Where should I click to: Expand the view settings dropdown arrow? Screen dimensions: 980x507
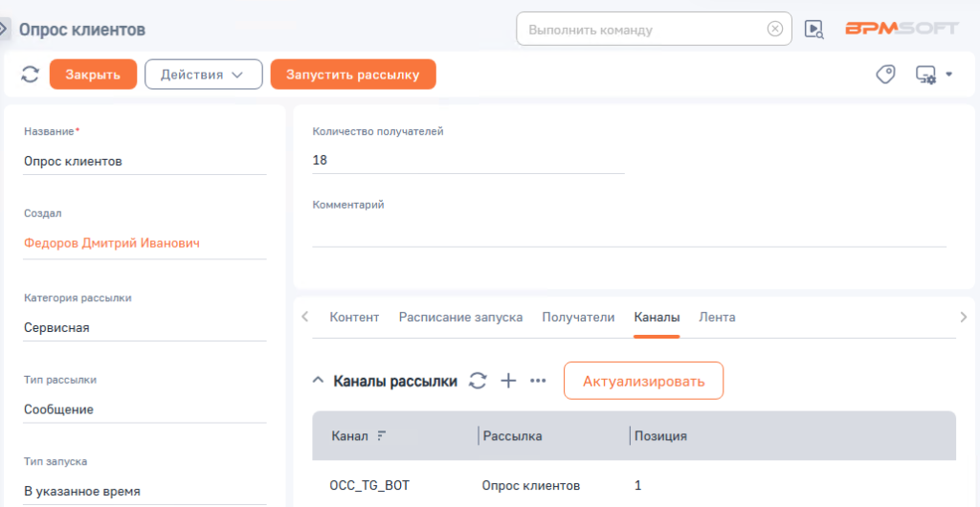pyautogui.click(x=948, y=75)
